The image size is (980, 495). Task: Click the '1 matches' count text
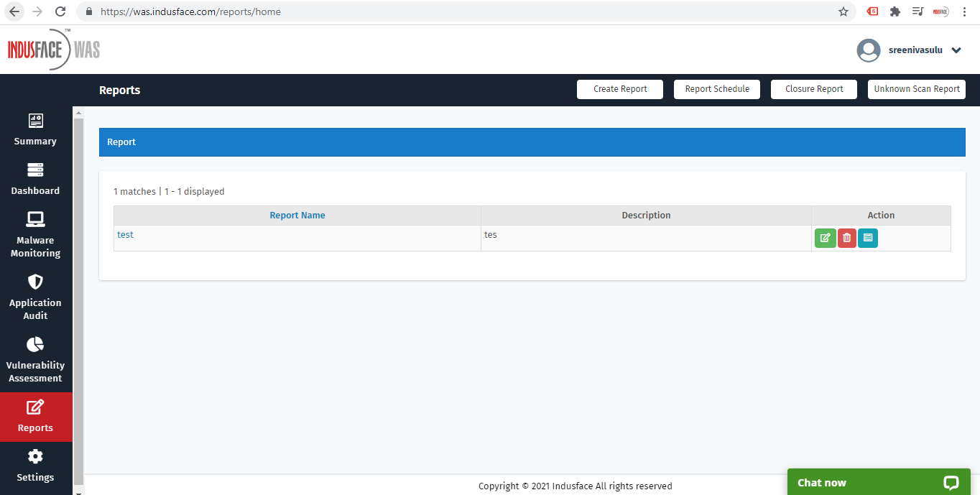coord(134,192)
